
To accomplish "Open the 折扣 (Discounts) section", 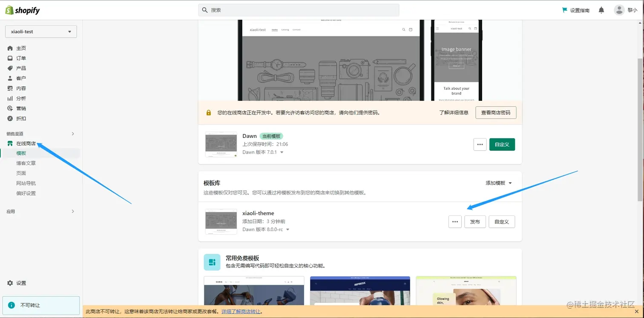I will coord(21,118).
